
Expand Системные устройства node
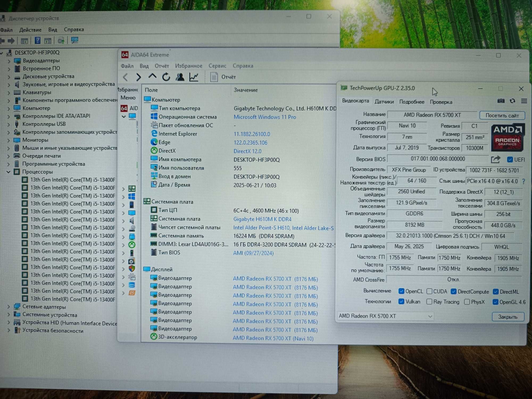click(x=9, y=315)
